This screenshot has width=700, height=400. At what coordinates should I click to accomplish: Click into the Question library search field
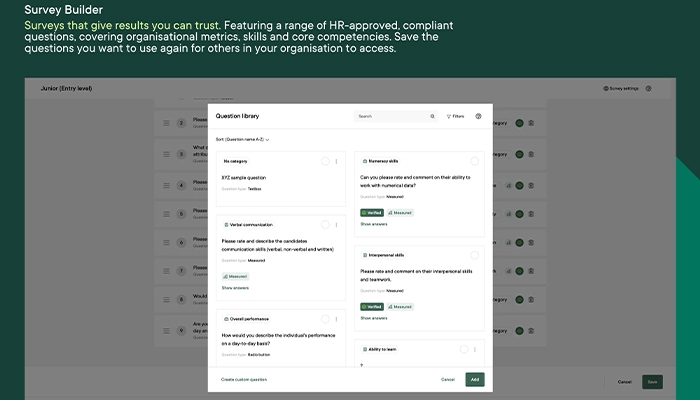390,116
